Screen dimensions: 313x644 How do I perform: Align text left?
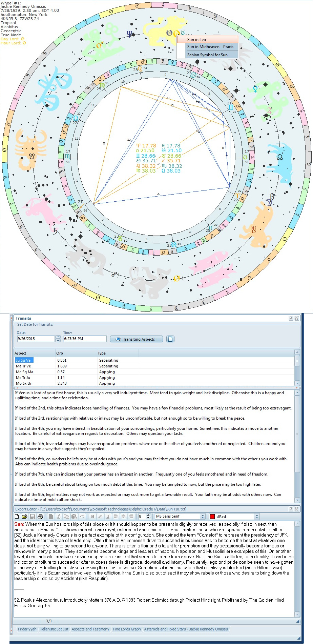click(116, 517)
